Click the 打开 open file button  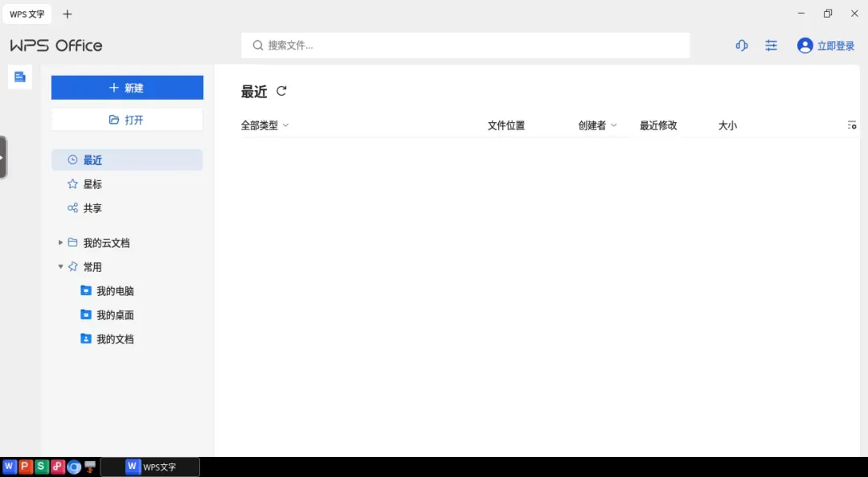tap(127, 120)
